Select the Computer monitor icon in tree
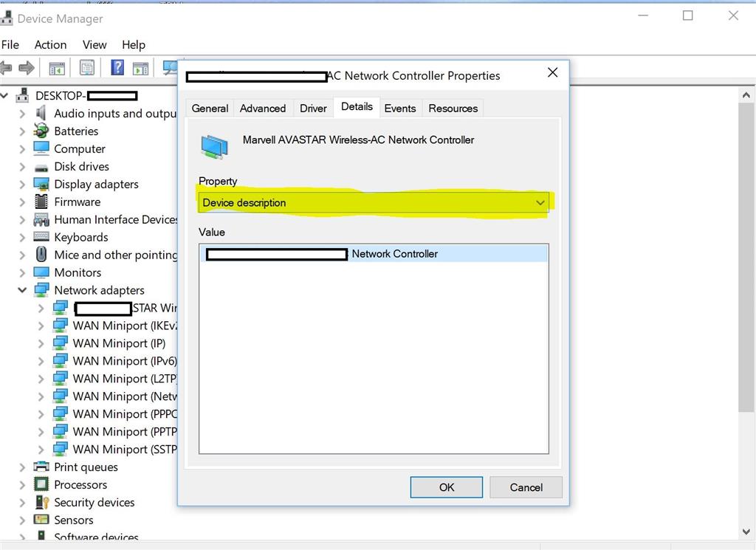The height and width of the screenshot is (550, 756). click(x=41, y=148)
